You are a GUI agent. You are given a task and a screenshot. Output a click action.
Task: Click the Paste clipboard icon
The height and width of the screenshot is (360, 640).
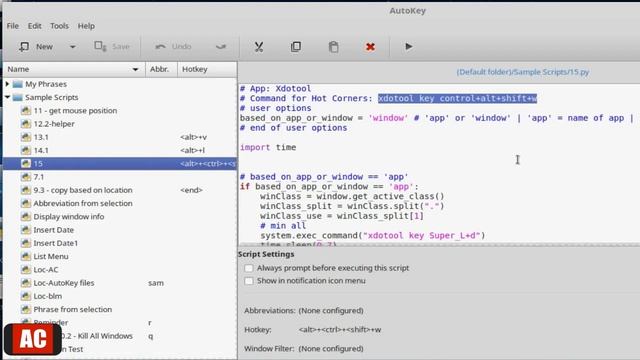tap(333, 47)
